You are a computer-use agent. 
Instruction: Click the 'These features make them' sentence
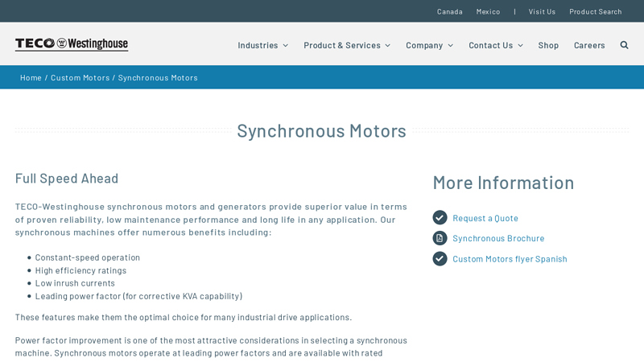click(184, 317)
